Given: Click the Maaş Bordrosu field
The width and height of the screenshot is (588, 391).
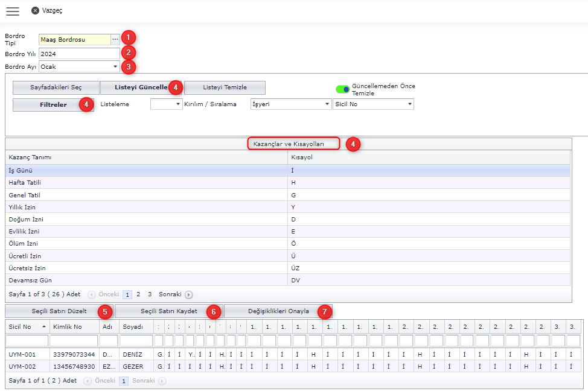Looking at the screenshot, I should point(75,39).
